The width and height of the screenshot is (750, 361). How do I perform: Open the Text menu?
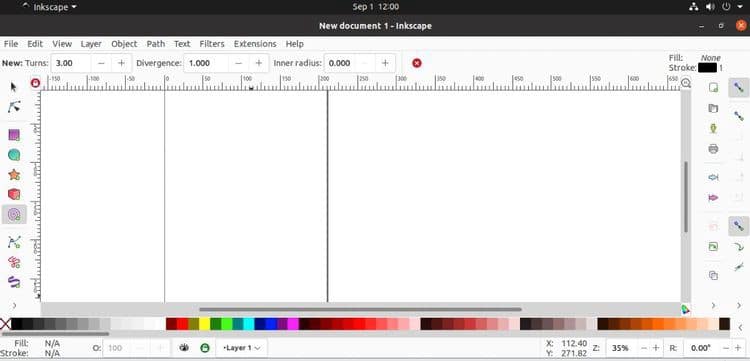(x=182, y=44)
